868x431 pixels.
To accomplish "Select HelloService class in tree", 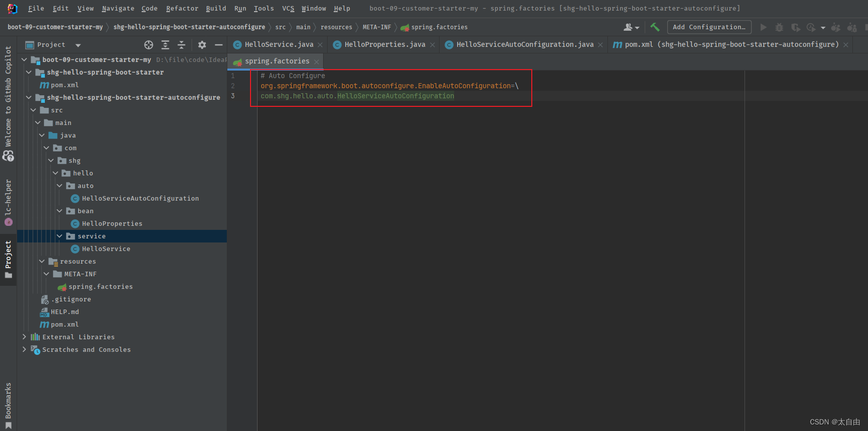I will tap(106, 249).
